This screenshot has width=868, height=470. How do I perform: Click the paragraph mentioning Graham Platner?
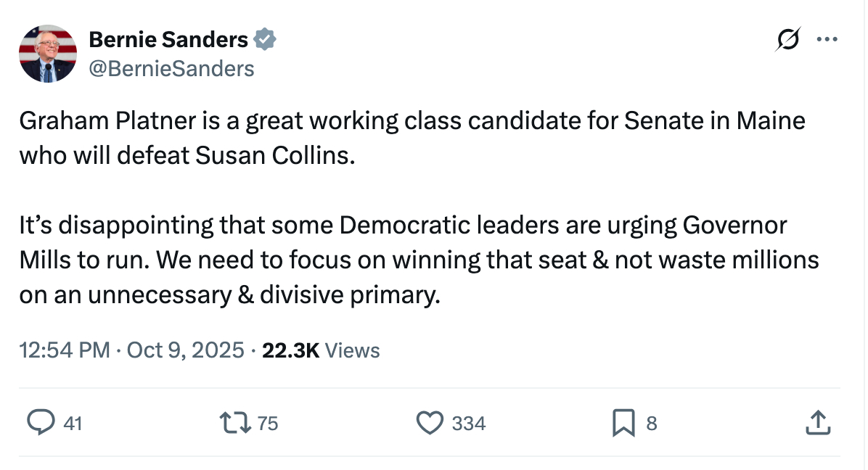point(412,138)
